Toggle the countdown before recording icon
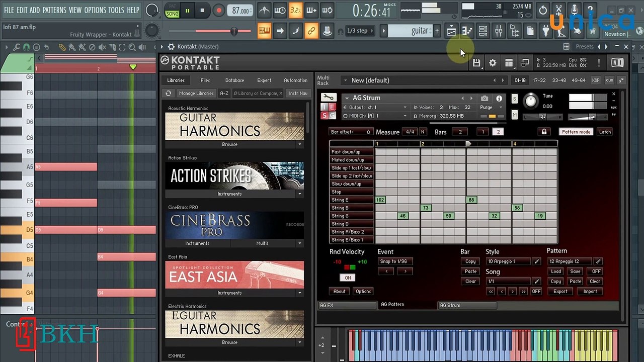This screenshot has width=644, height=362. 296,11
